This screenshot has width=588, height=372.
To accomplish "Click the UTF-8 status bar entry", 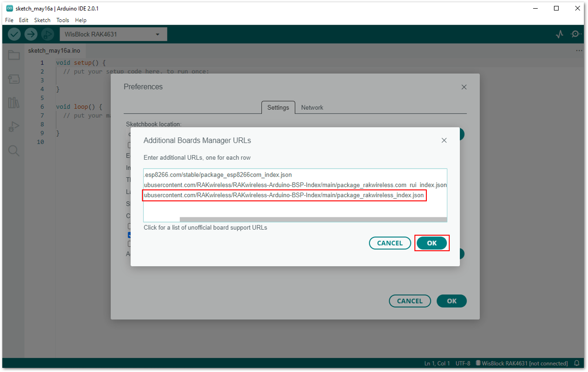I will point(463,363).
